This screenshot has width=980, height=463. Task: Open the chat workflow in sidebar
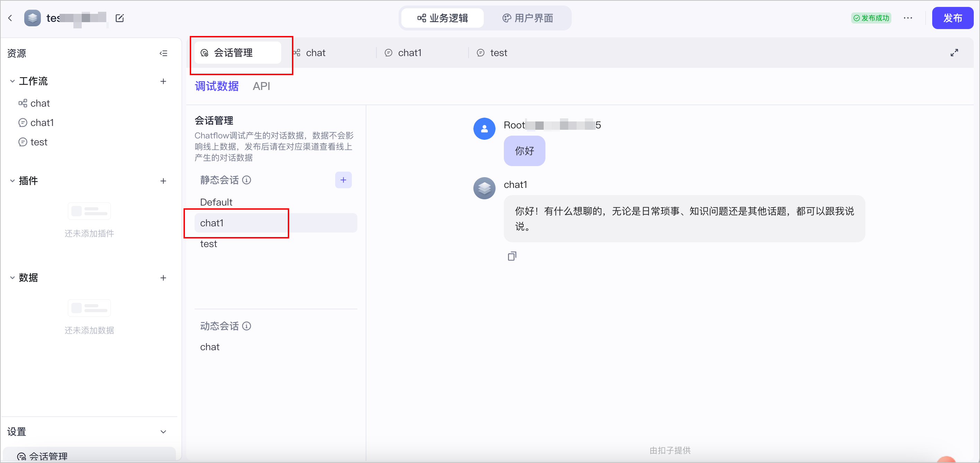(89, 103)
